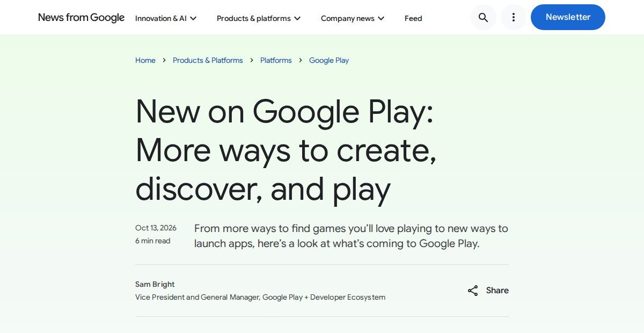Select the Google Play breadcrumb link
644x333 pixels.
pyautogui.click(x=329, y=60)
